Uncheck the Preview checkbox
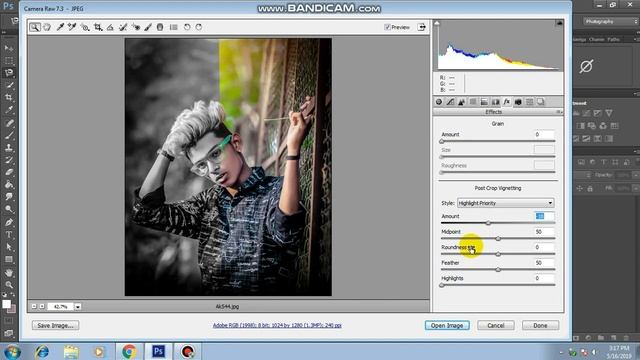The image size is (640, 360). click(387, 27)
